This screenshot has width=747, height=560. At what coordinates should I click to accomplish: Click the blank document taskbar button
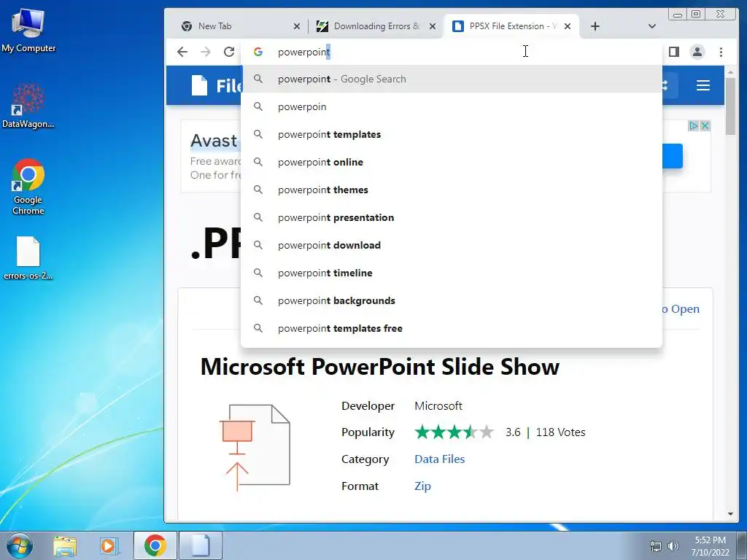click(x=201, y=545)
